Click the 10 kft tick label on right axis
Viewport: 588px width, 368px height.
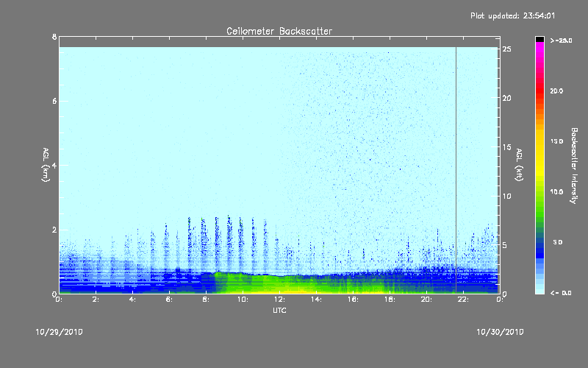coord(506,196)
